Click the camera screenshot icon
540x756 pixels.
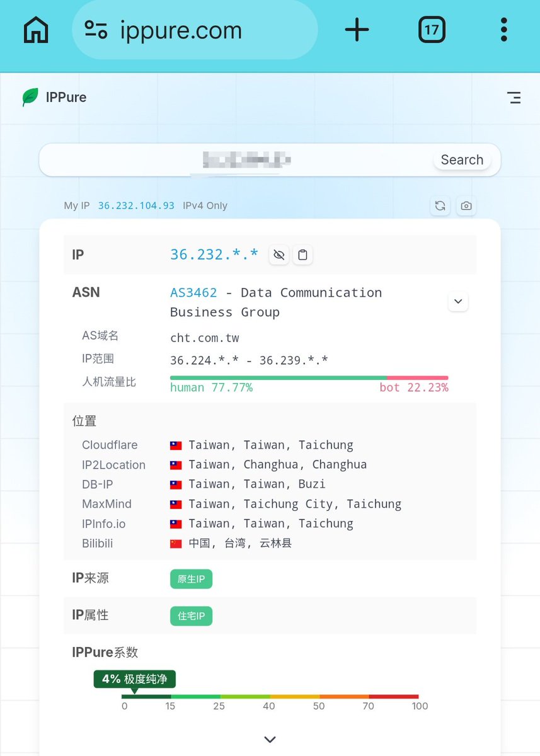point(466,205)
